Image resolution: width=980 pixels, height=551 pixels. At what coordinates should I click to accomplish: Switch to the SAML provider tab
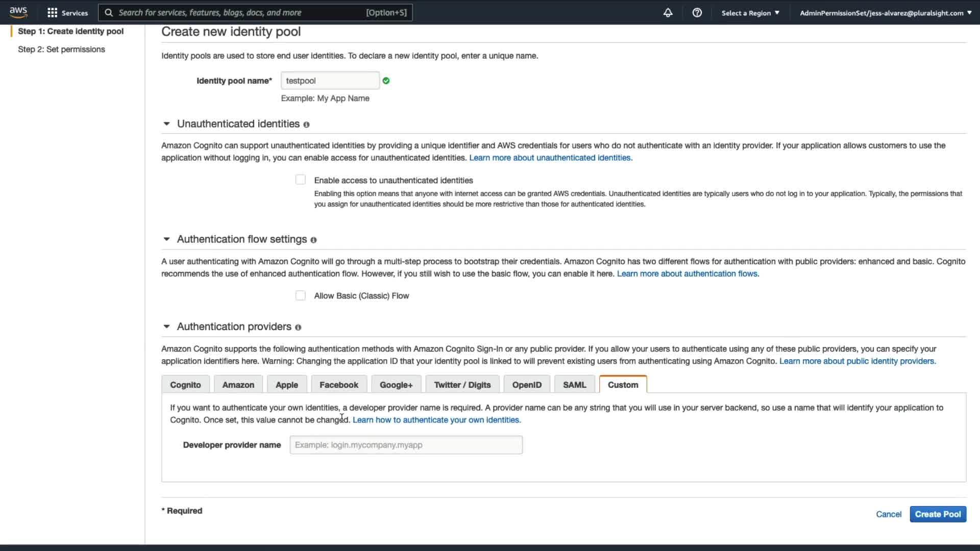[574, 385]
